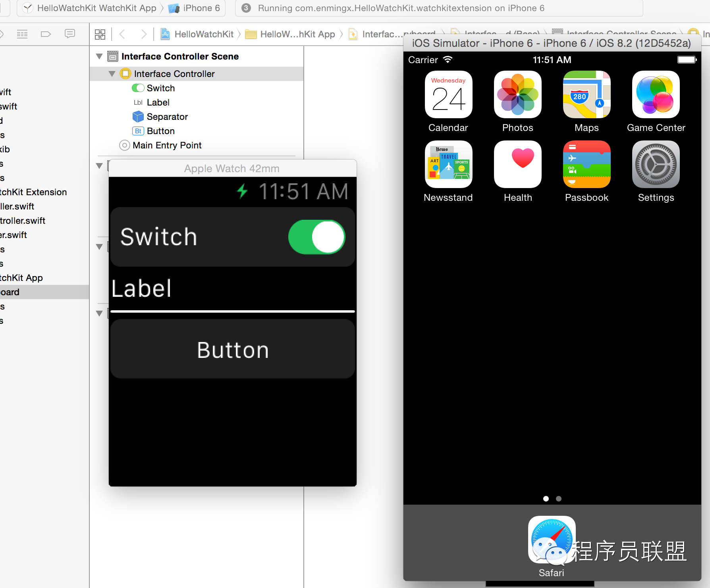Click the related items grid icon

tap(100, 35)
